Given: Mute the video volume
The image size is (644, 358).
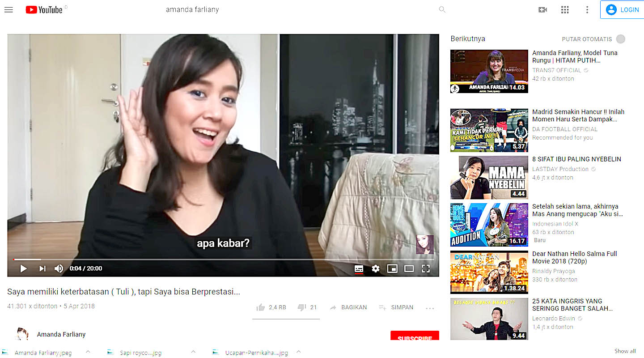Looking at the screenshot, I should (59, 268).
